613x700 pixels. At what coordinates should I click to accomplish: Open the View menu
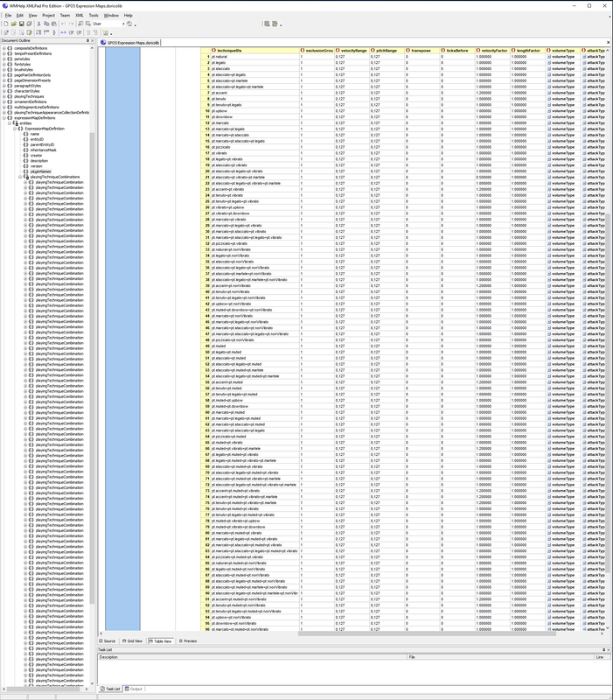[x=32, y=15]
